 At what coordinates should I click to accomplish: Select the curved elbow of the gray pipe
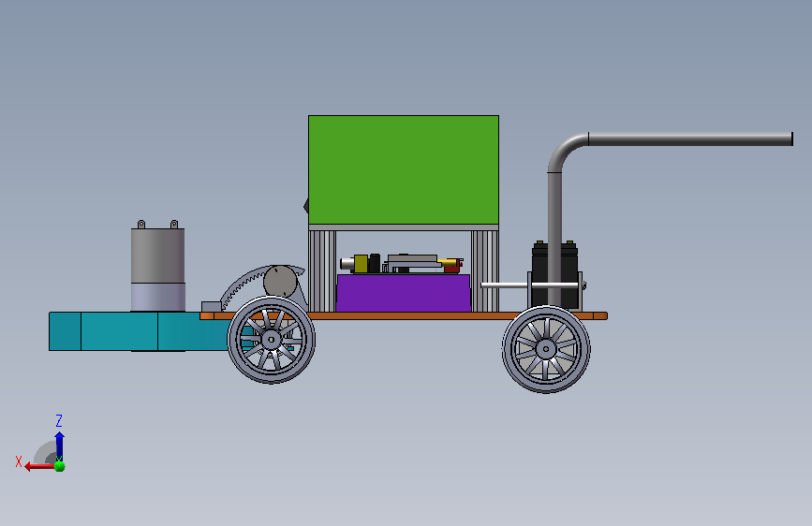point(565,150)
